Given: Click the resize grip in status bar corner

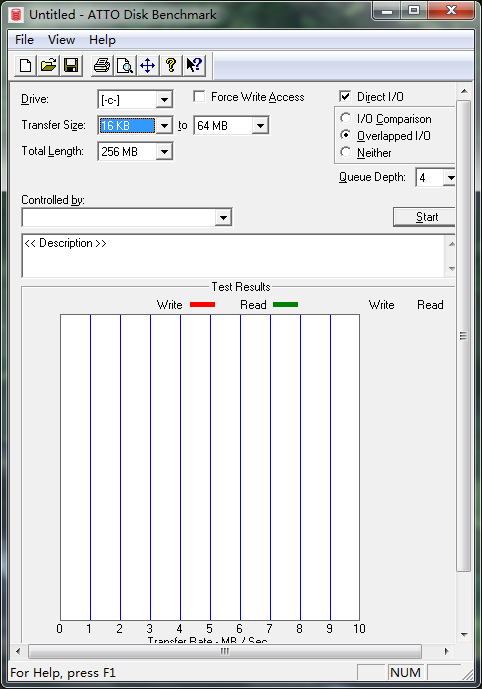Looking at the screenshot, I should pos(468,674).
